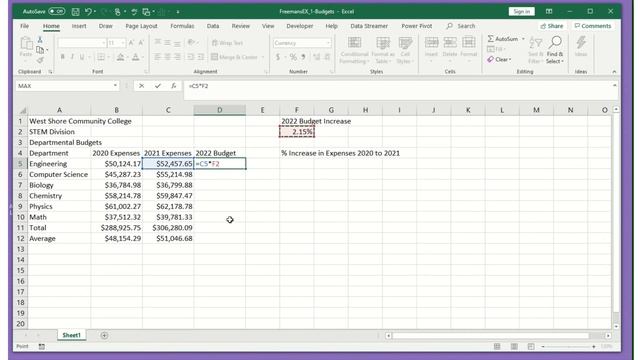Click Undo arrow in Quick Access Toolbar

click(x=88, y=12)
